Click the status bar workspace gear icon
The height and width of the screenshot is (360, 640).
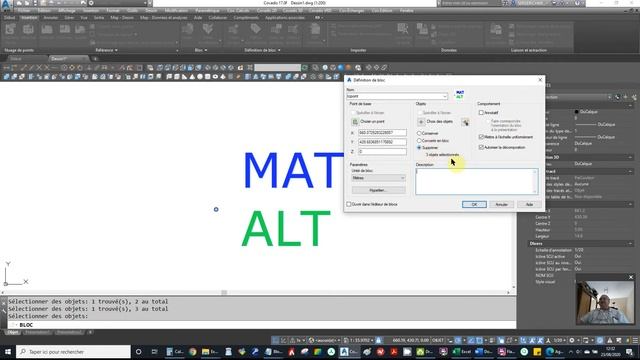[x=572, y=340]
